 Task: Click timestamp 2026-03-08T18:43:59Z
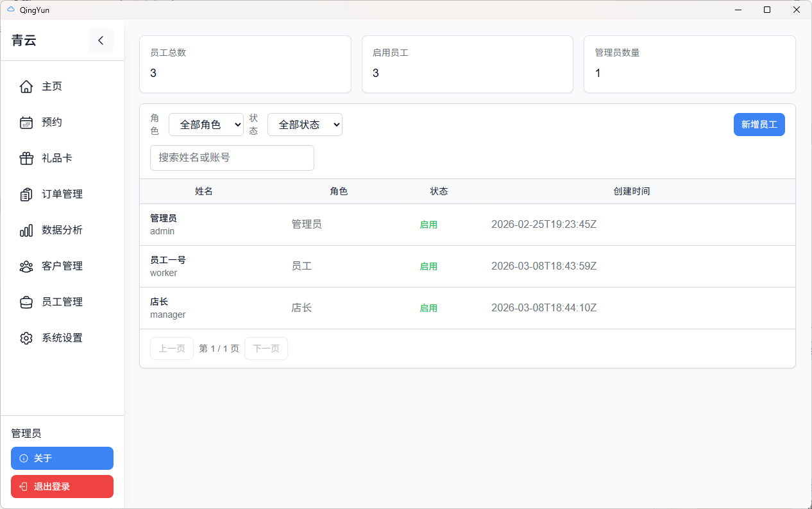tap(544, 266)
